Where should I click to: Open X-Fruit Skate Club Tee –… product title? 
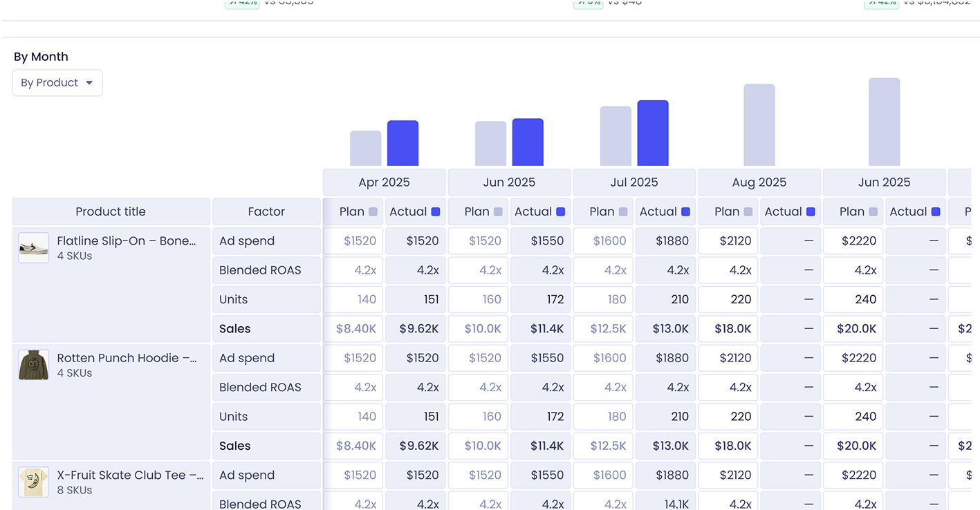tap(131, 475)
